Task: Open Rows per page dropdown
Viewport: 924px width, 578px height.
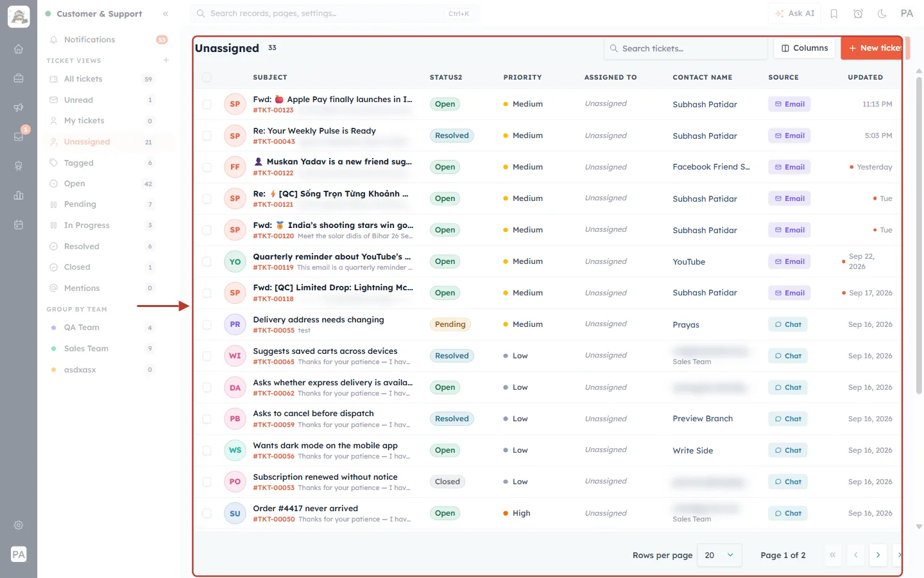Action: coord(719,555)
